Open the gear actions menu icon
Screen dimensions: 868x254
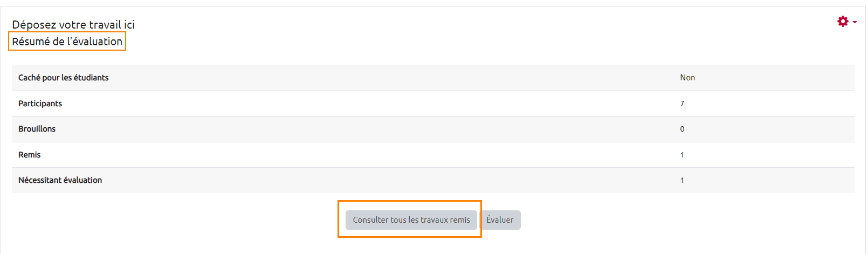point(842,22)
